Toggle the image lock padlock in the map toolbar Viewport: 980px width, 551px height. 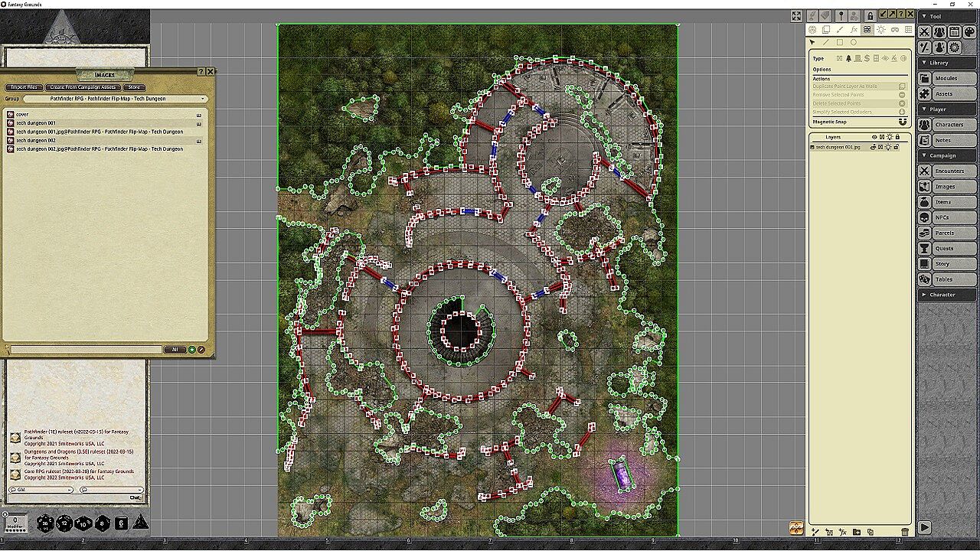pos(870,15)
